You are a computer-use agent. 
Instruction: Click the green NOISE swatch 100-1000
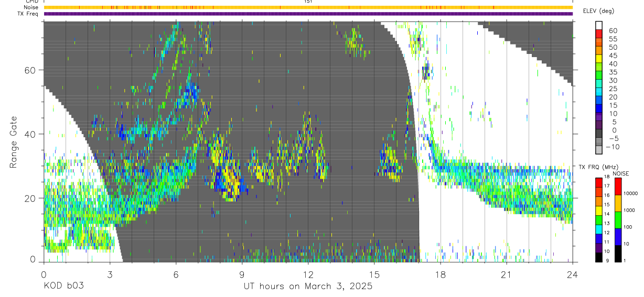(618, 219)
